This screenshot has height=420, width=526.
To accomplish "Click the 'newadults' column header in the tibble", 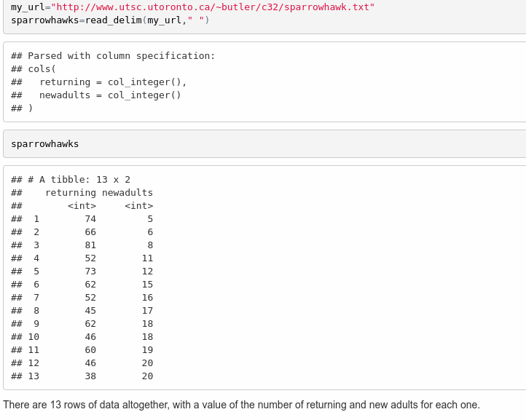I will coord(127,193).
